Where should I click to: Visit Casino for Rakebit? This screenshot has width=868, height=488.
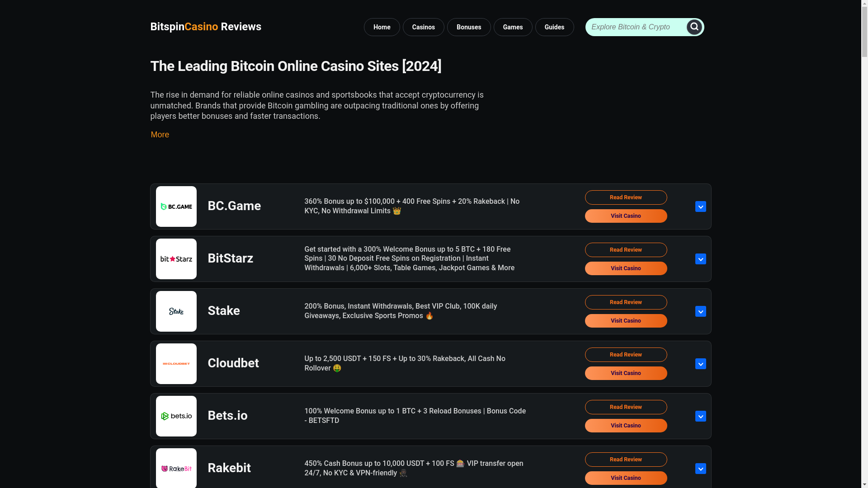click(x=626, y=478)
